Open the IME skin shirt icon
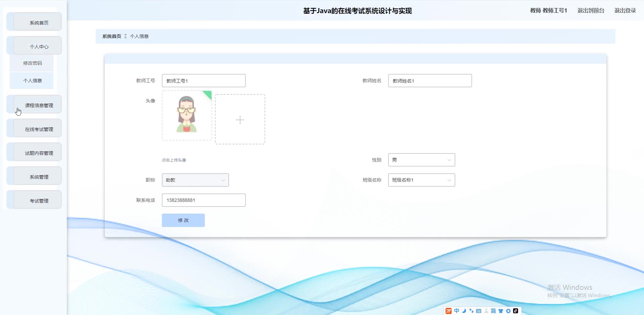This screenshot has width=644, height=315. pyautogui.click(x=501, y=311)
